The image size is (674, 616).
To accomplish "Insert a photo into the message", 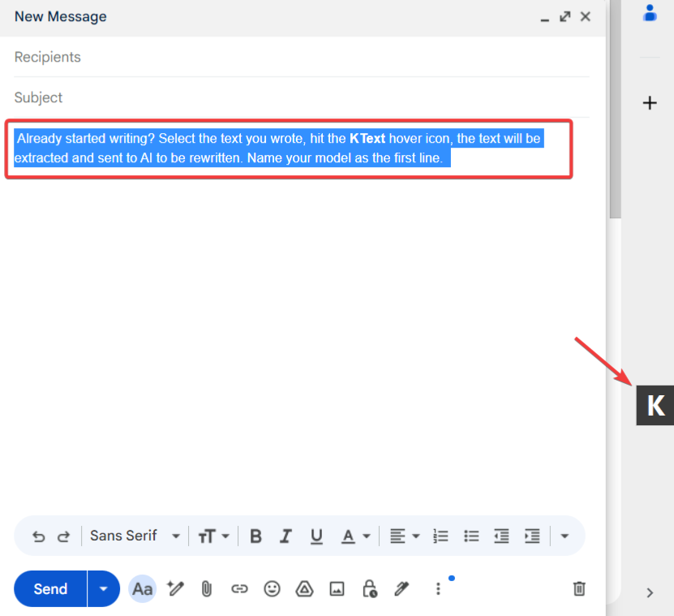I will (x=337, y=588).
